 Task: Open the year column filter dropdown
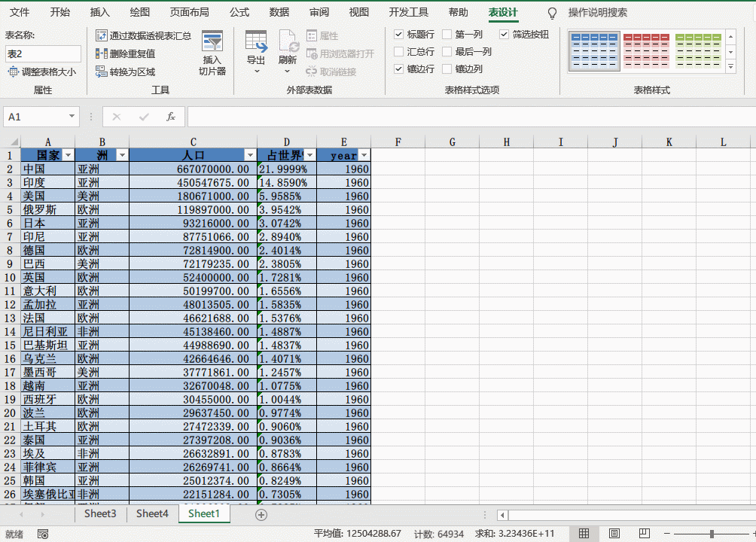(x=364, y=155)
